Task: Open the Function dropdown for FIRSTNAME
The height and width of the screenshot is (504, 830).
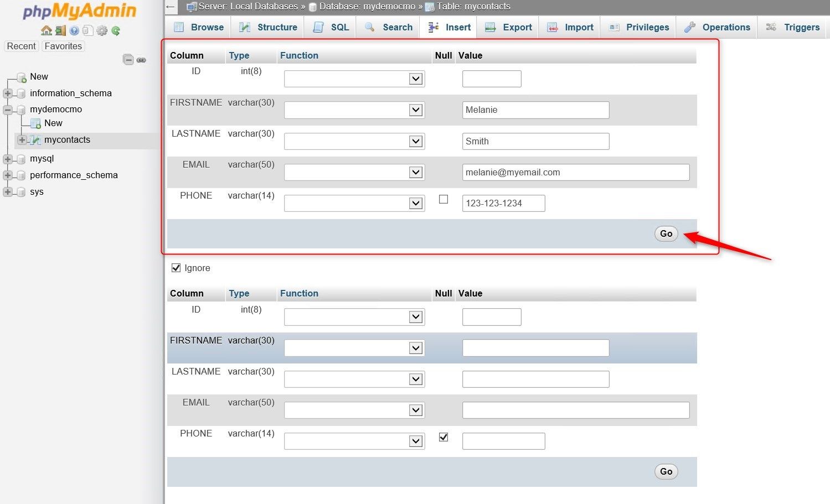Action: pyautogui.click(x=354, y=110)
